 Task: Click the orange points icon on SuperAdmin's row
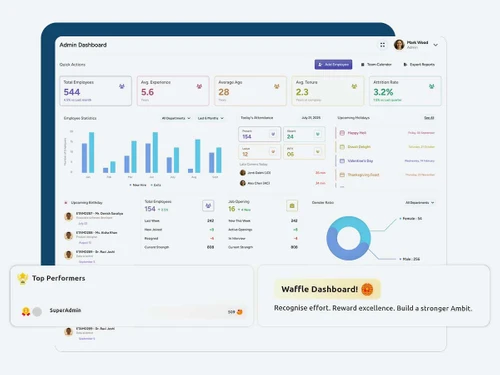239,312
